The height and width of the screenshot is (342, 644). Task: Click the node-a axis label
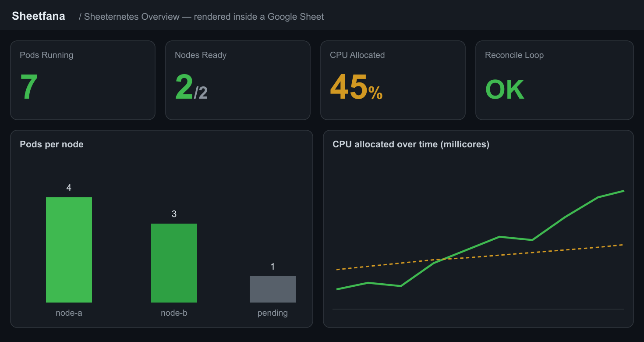point(69,313)
